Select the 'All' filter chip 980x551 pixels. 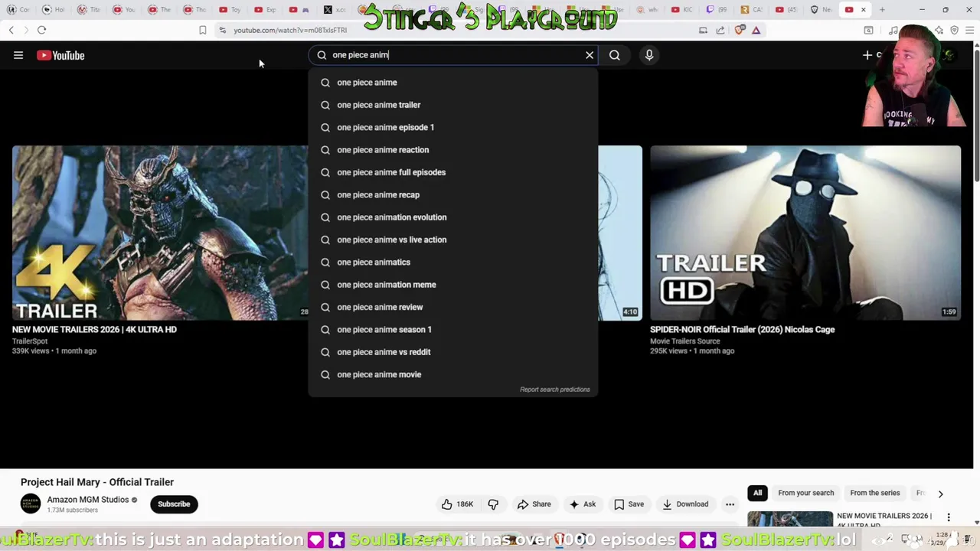[x=757, y=493]
